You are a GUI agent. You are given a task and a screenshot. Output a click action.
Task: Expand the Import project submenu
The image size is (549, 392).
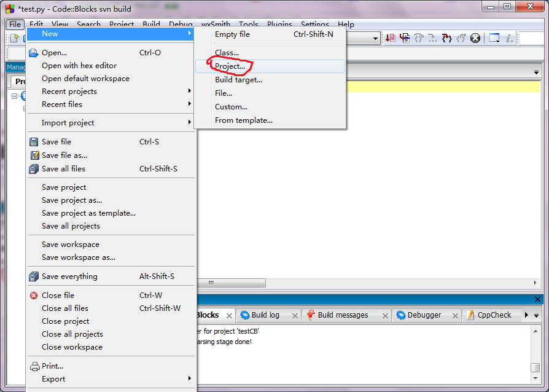coord(189,122)
